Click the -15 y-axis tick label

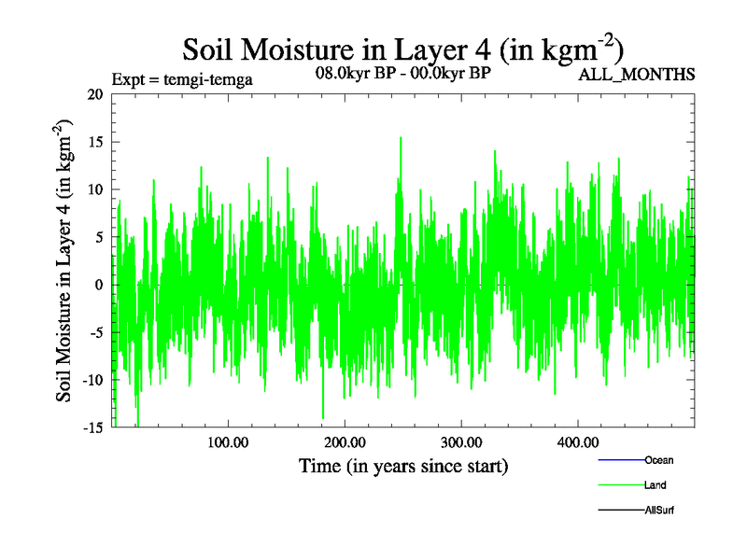[92, 427]
